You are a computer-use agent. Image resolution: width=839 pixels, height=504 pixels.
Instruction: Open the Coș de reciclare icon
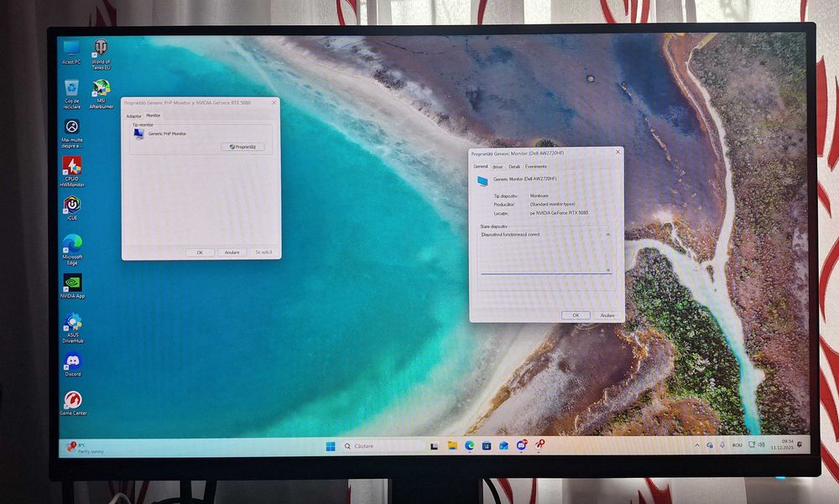[x=71, y=94]
